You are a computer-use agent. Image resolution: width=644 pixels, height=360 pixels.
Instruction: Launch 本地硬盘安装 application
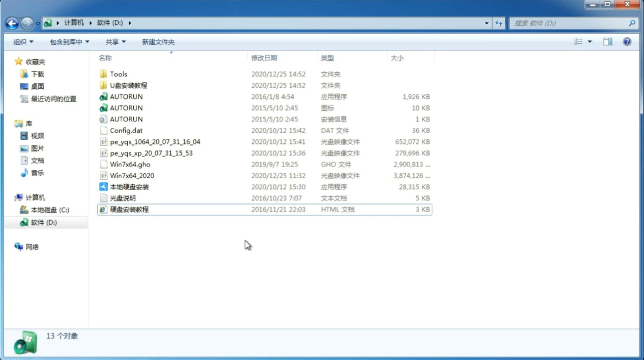click(x=129, y=186)
